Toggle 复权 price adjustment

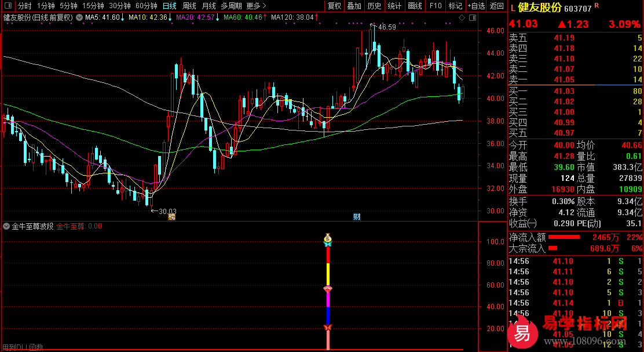tap(334, 6)
